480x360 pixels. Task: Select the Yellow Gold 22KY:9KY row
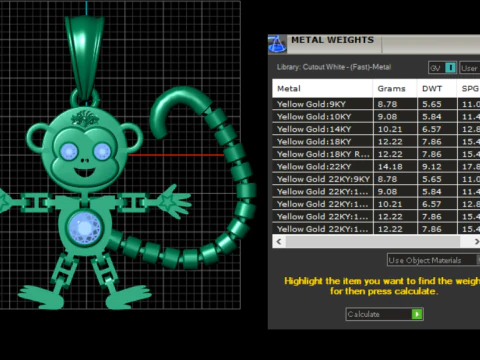376,179
